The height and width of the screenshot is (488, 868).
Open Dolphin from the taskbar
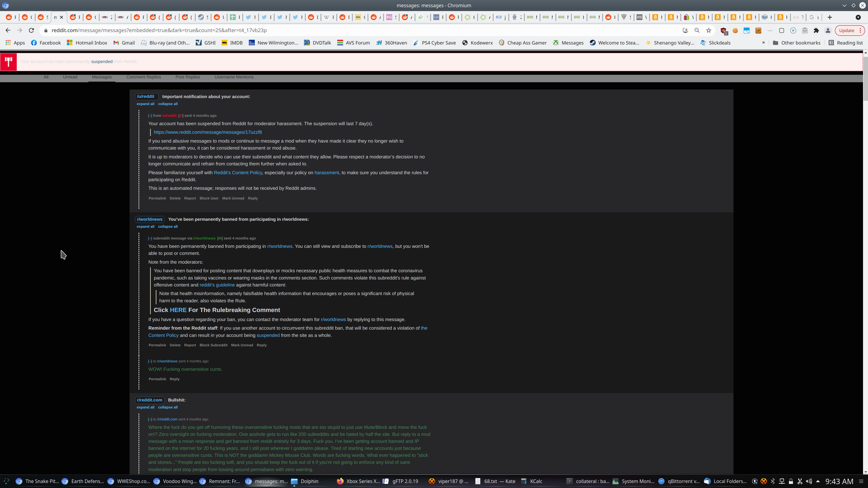pos(305,481)
